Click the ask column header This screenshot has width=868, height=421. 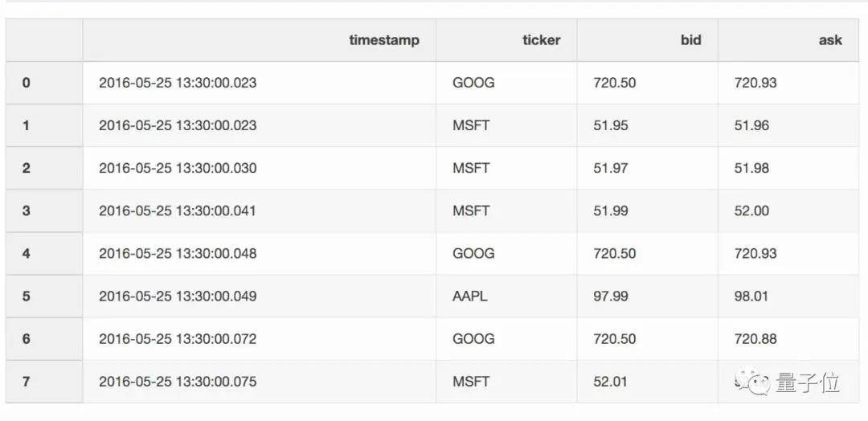(830, 40)
